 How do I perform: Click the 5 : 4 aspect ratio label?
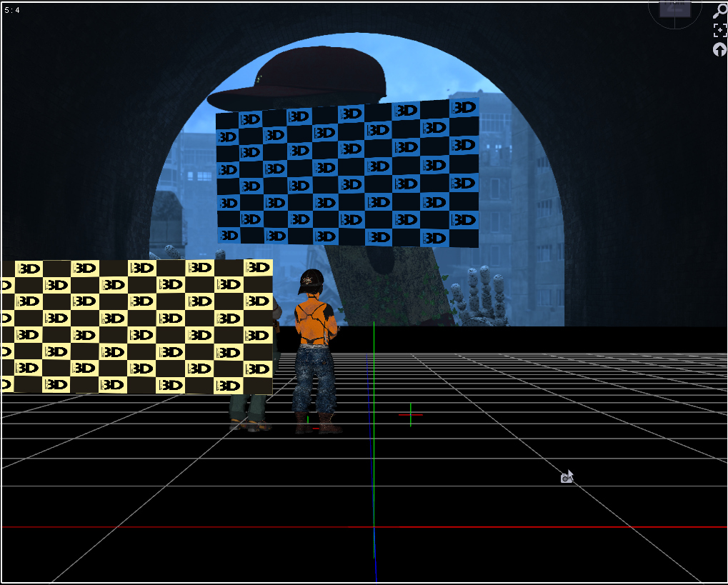12,10
